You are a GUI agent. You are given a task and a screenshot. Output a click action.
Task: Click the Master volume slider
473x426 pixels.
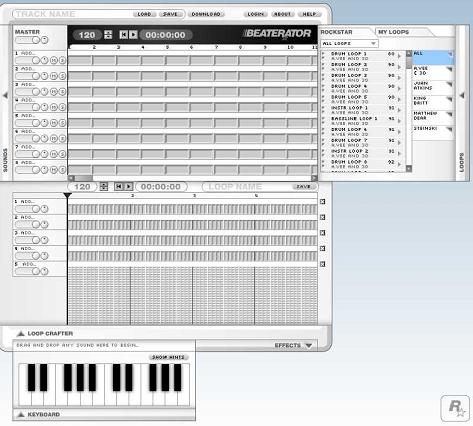27,40
